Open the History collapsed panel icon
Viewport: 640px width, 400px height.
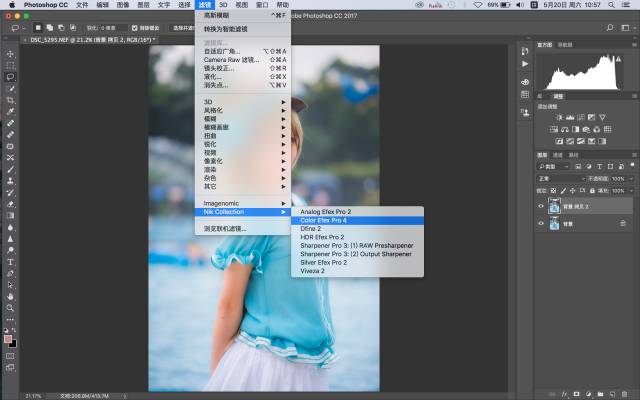tap(525, 51)
